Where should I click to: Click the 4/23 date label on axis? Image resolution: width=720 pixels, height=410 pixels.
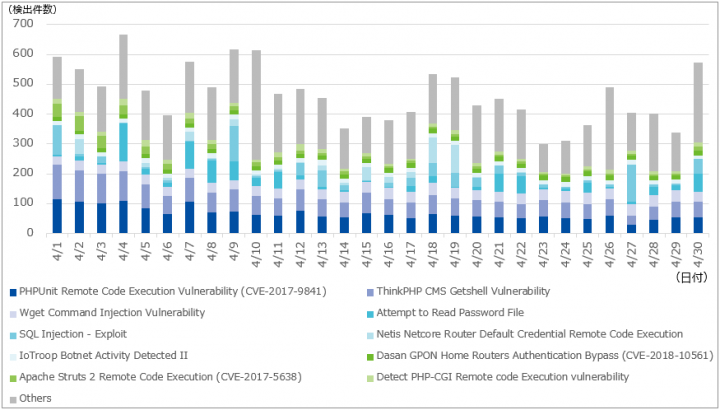543,254
